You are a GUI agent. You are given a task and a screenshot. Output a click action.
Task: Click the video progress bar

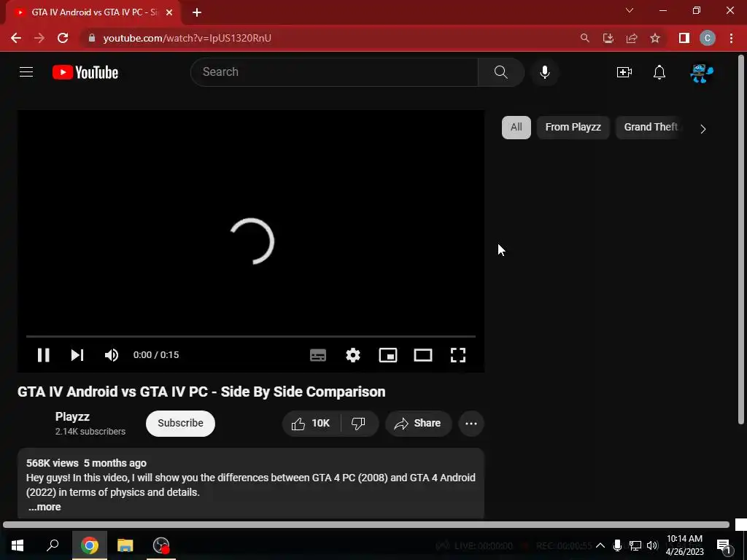click(251, 336)
